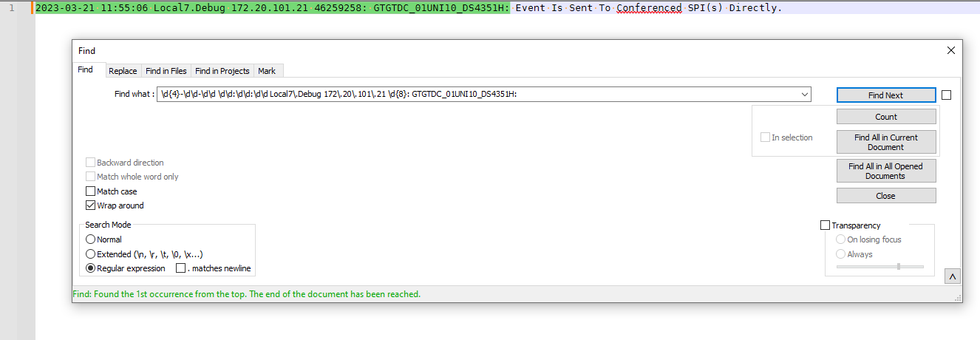Click the word 'Conferenced' in the editor
Image resolution: width=980 pixels, height=340 pixels.
649,8
